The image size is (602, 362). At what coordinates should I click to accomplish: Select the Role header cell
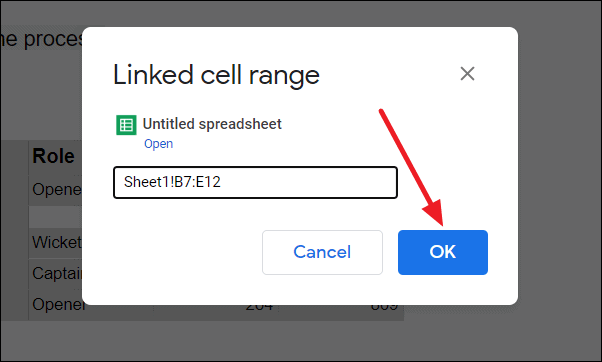pyautogui.click(x=56, y=157)
